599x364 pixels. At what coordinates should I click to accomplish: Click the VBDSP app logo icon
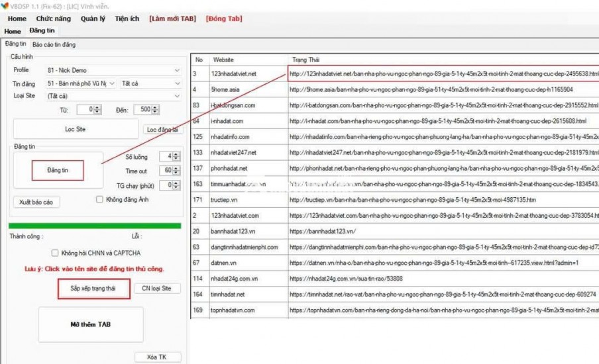click(6, 5)
